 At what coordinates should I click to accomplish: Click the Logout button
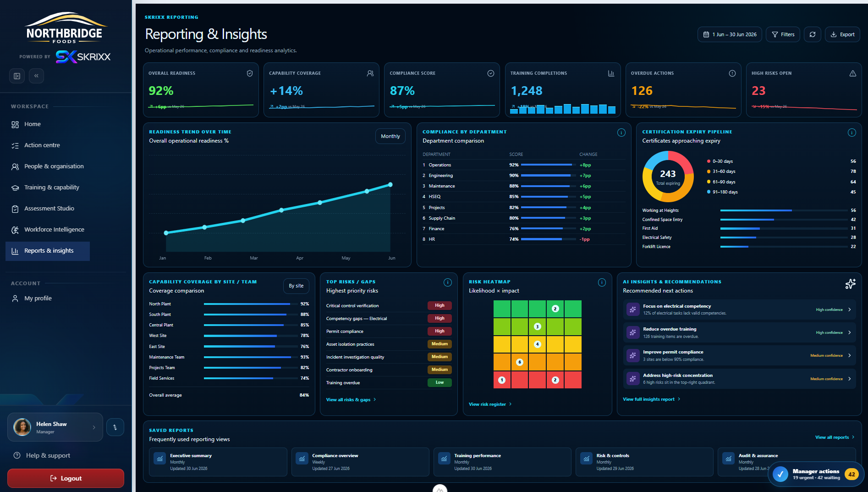click(66, 478)
